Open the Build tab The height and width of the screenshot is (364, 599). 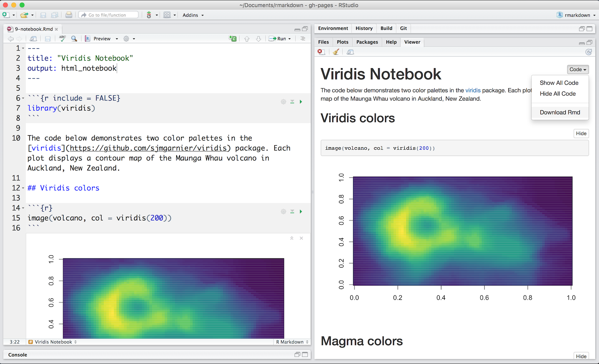(x=386, y=28)
